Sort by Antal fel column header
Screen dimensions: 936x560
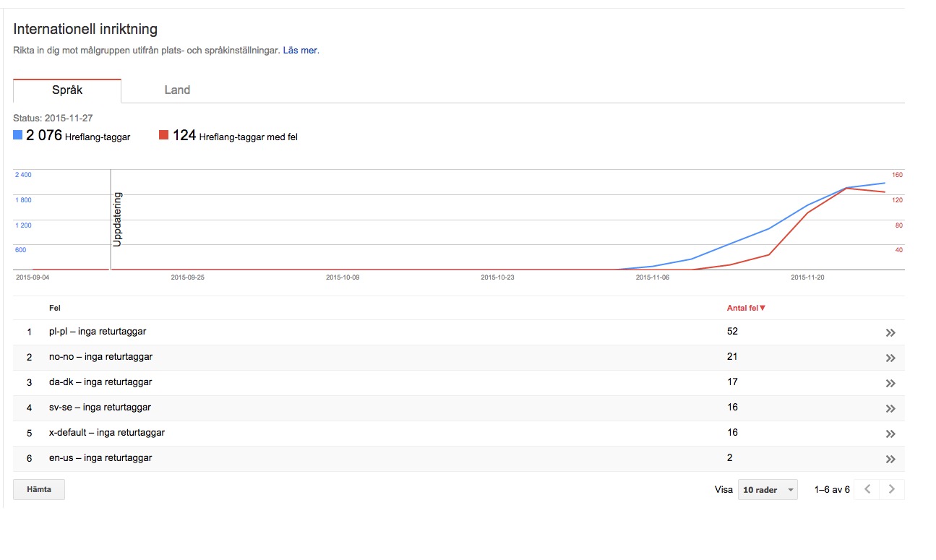(746, 308)
